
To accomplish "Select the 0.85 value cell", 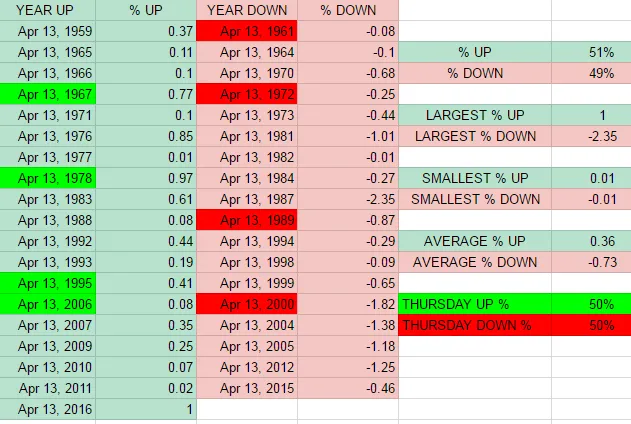I will click(146, 136).
